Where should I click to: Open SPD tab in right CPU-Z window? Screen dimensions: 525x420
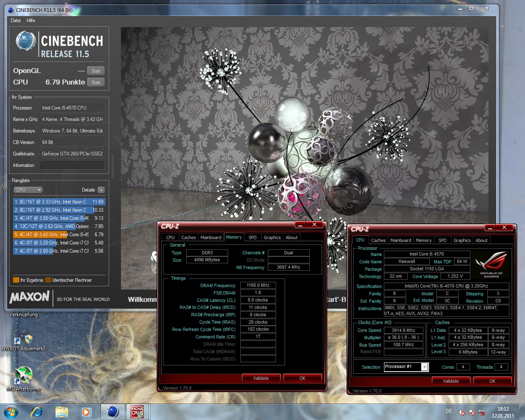[443, 240]
